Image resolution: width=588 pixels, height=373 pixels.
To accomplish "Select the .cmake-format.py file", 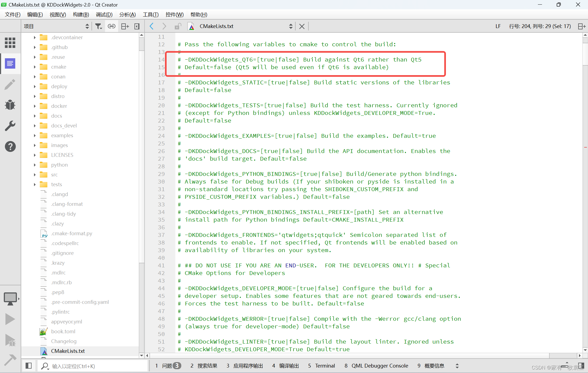I will click(x=72, y=233).
